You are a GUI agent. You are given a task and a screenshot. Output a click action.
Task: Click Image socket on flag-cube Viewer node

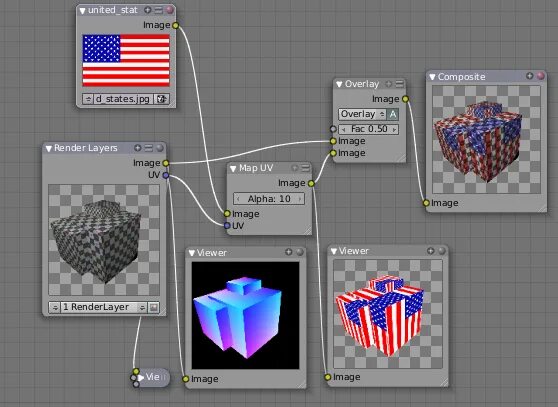pos(328,377)
